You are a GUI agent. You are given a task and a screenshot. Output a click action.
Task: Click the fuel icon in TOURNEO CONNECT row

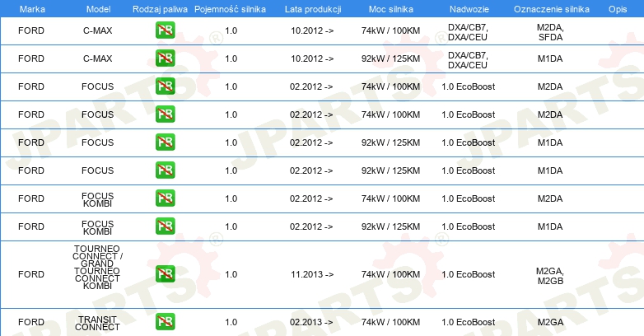coord(165,274)
